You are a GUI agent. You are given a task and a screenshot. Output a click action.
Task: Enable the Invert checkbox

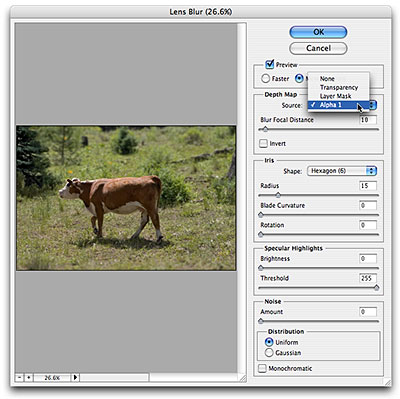click(x=263, y=144)
